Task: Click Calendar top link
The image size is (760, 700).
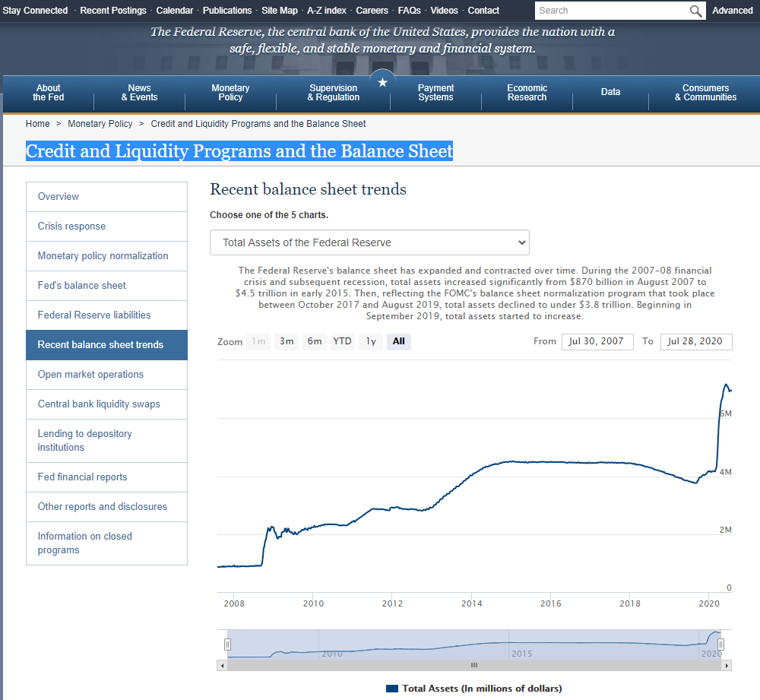Action: point(175,11)
